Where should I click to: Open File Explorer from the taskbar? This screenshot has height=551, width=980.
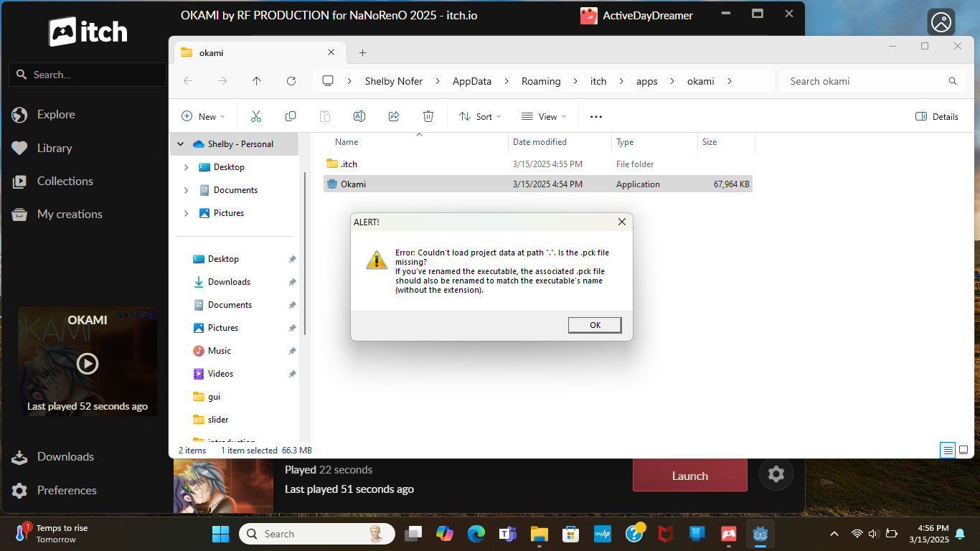pyautogui.click(x=540, y=534)
